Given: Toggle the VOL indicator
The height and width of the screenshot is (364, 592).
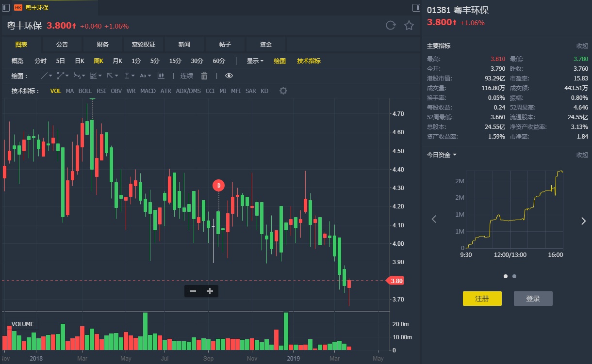Looking at the screenshot, I should click(56, 91).
